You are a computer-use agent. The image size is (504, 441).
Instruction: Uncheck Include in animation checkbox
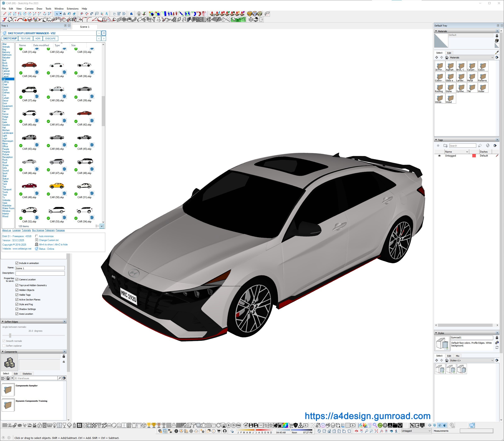click(17, 263)
